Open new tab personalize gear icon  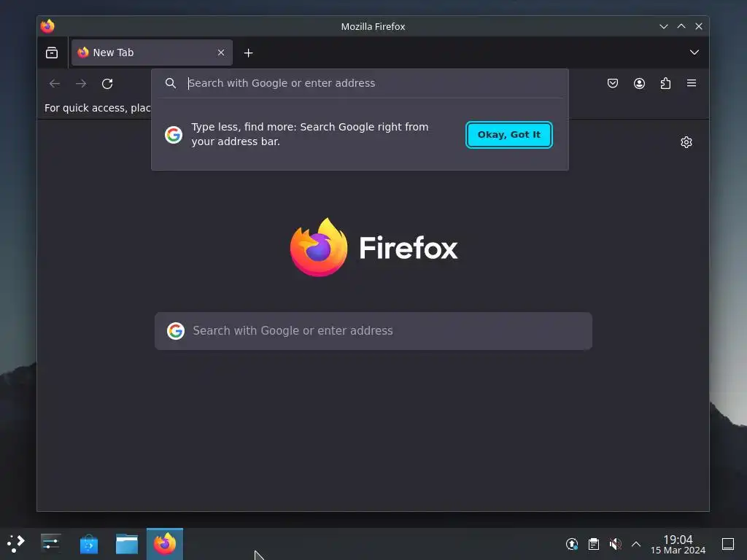click(686, 142)
